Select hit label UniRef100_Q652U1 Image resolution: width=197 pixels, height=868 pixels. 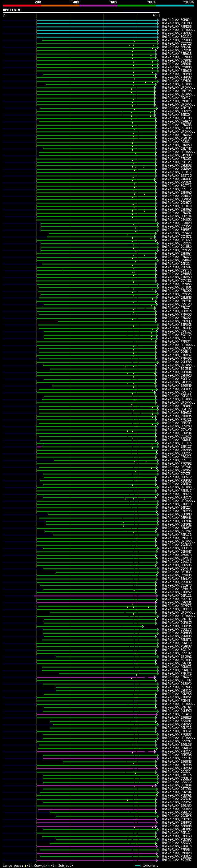click(x=177, y=50)
